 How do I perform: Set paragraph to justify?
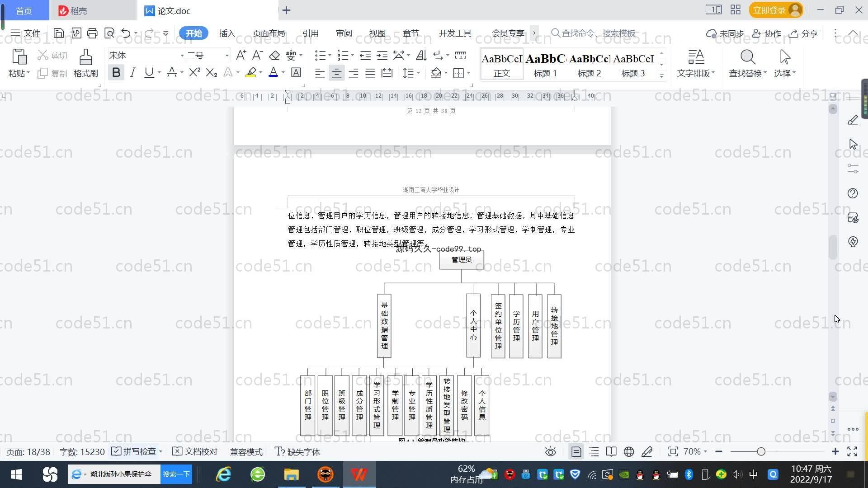[370, 73]
